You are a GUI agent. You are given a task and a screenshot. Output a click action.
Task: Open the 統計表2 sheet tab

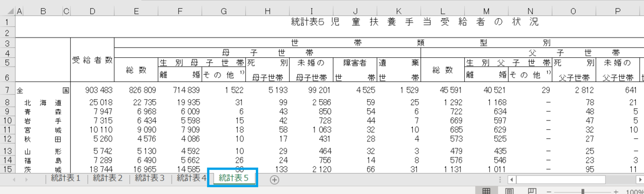pos(108,178)
